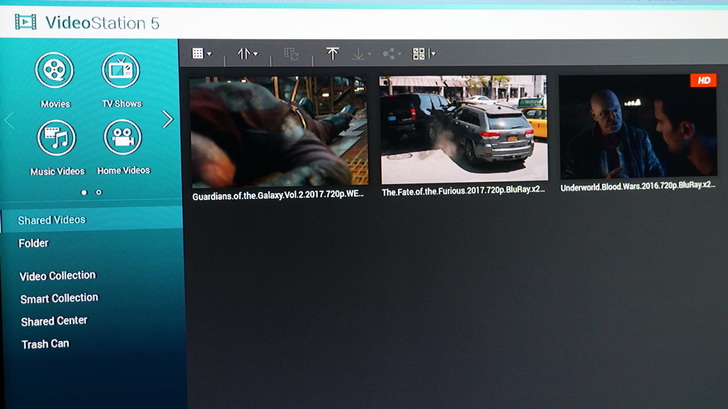Click the refresh library toolbar icon
The width and height of the screenshot is (728, 409).
291,54
